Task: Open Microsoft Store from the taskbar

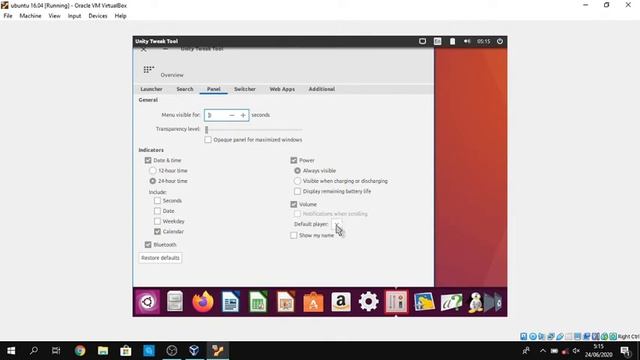Action: coord(126,351)
